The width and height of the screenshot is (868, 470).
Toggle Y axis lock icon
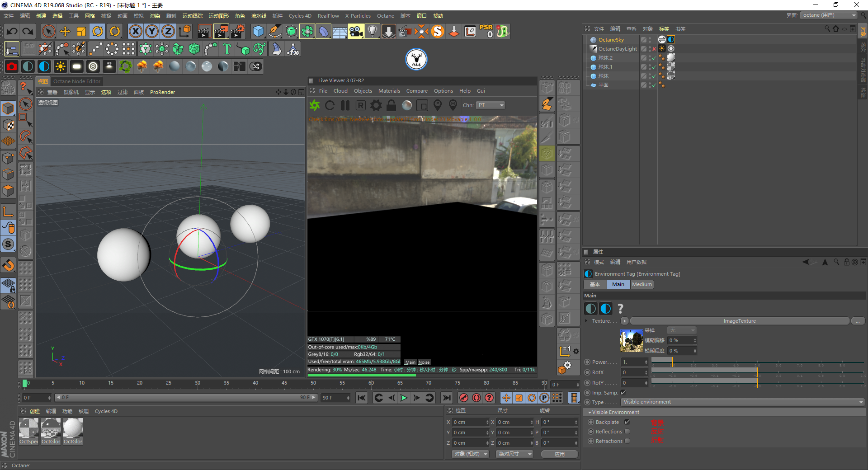point(152,31)
